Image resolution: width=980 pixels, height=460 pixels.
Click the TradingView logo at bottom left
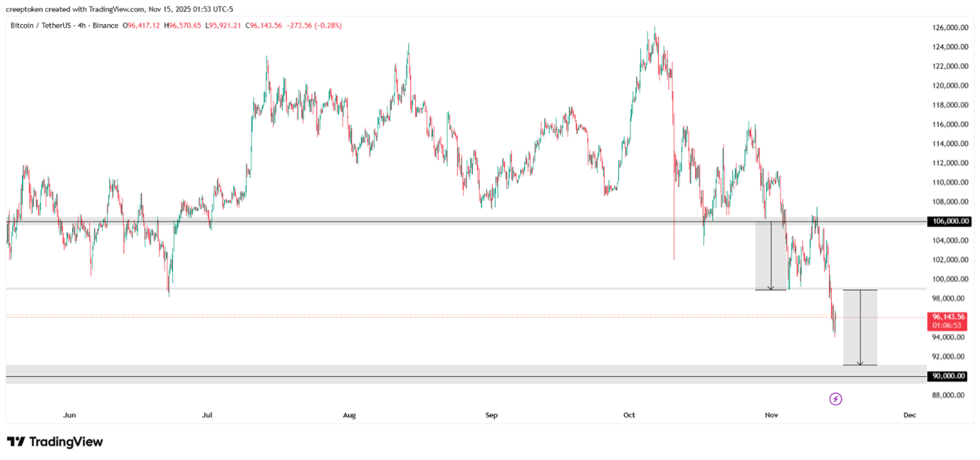coord(55,441)
